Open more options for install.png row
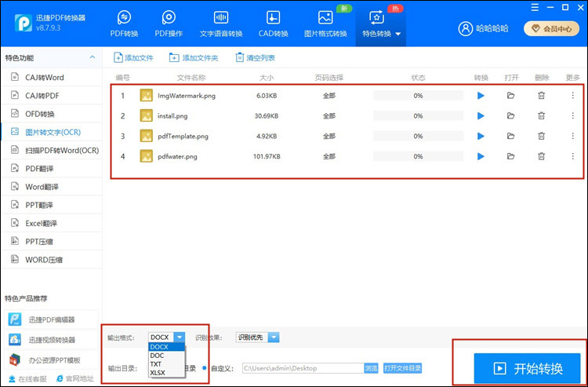The height and width of the screenshot is (387, 588). click(572, 116)
